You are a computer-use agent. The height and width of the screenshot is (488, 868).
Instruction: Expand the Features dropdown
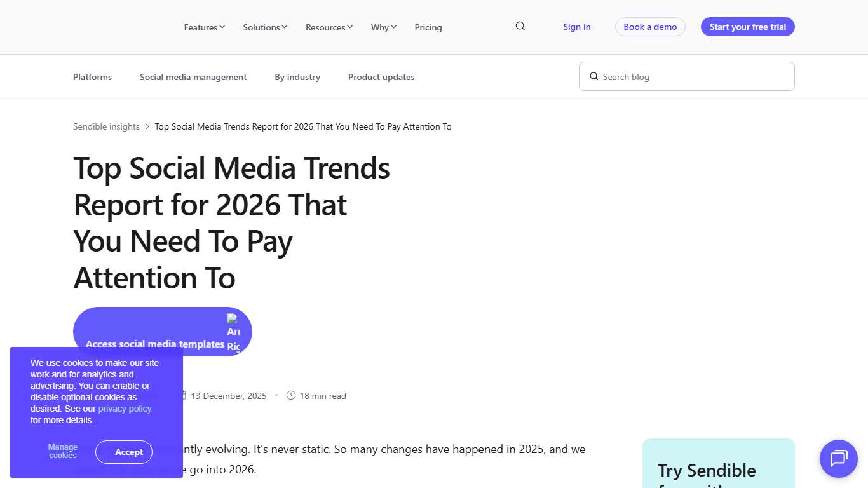tap(204, 27)
